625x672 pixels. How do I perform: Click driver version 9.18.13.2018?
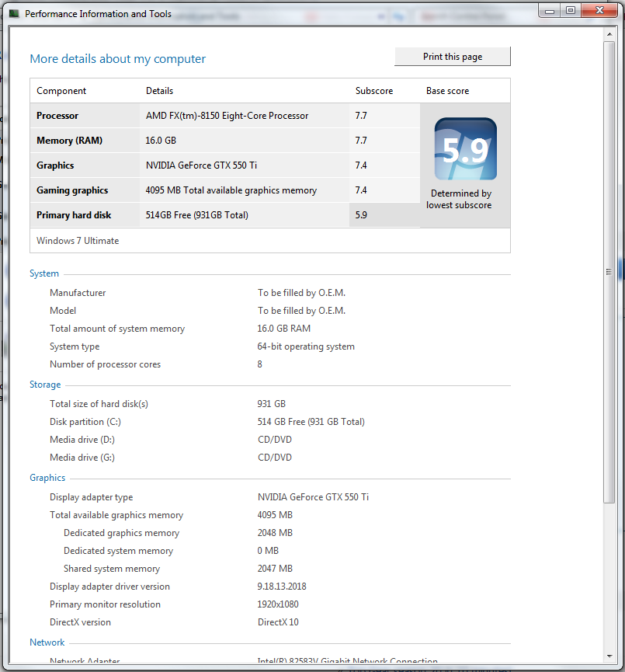tap(282, 587)
